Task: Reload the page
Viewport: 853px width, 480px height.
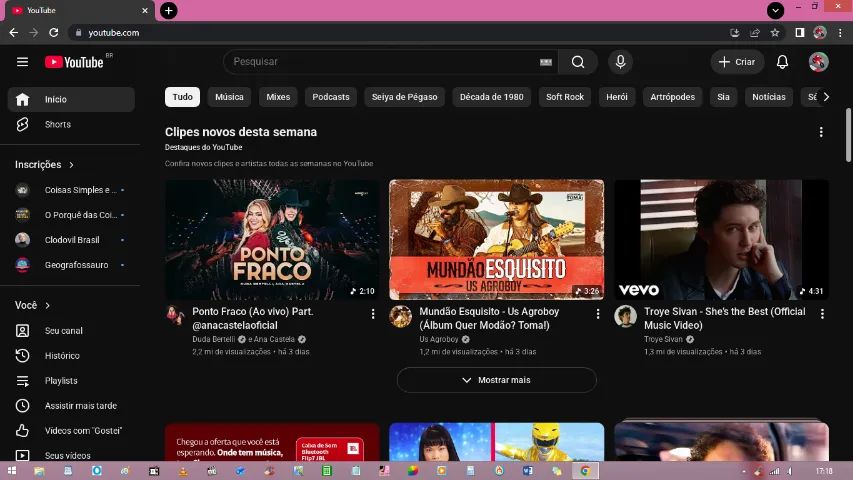Action: coord(53,33)
